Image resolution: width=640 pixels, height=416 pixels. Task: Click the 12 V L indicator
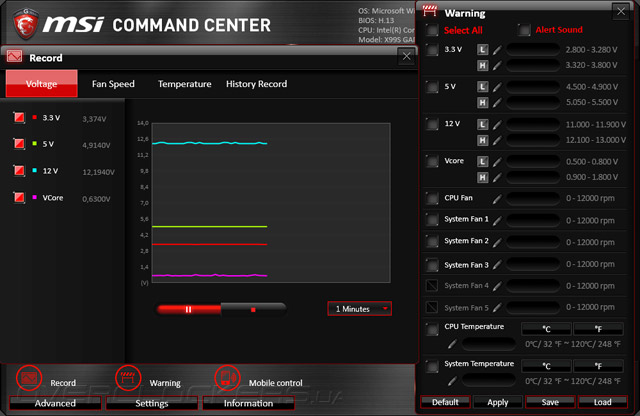click(x=482, y=125)
